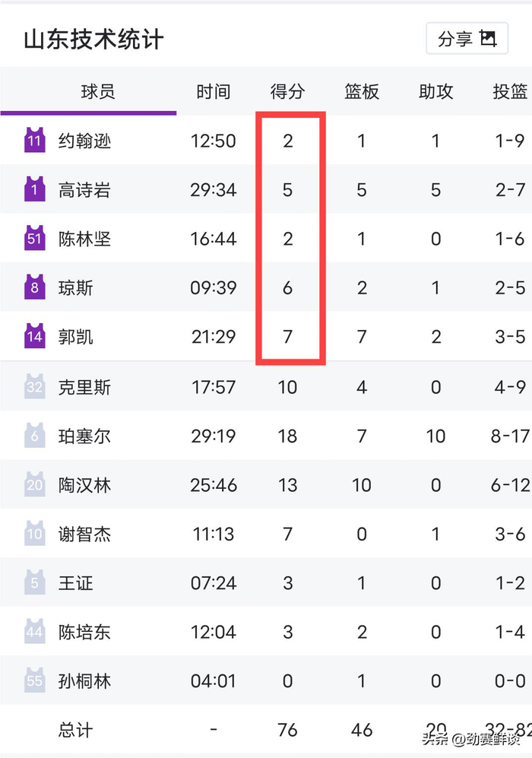Select jersey icon of 郭凯 number 14

[x=33, y=336]
